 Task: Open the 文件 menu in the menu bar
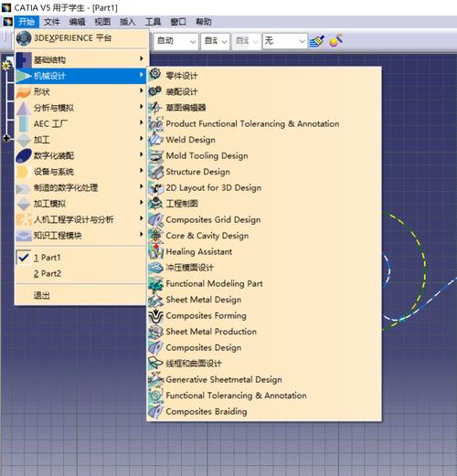click(52, 22)
